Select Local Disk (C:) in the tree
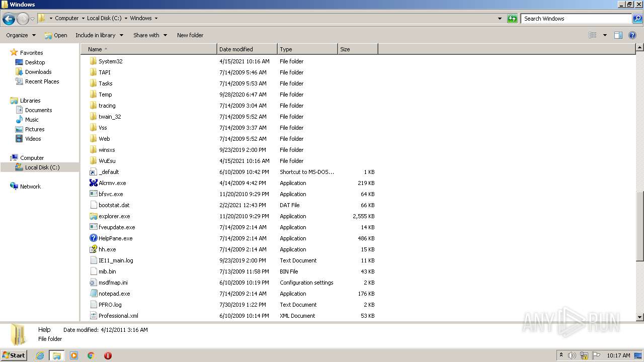The height and width of the screenshot is (362, 644). [x=42, y=167]
